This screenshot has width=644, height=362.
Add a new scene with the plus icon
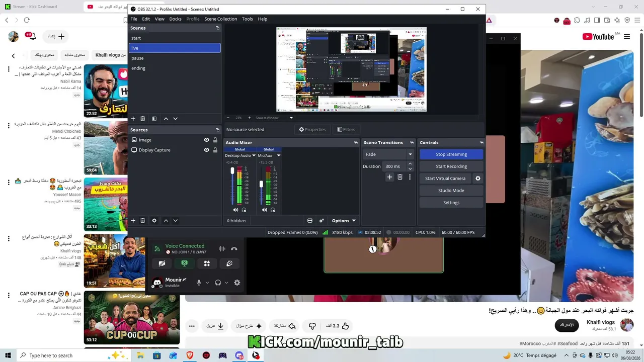(133, 119)
